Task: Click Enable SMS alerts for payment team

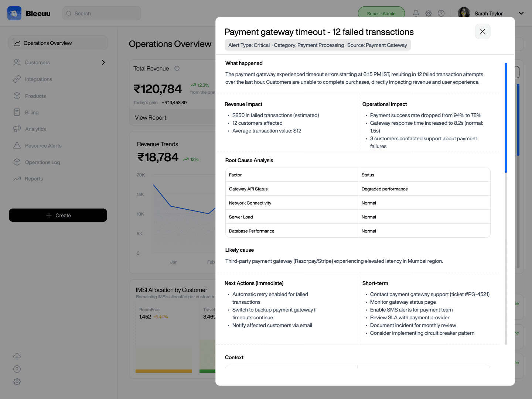Action: [411, 310]
